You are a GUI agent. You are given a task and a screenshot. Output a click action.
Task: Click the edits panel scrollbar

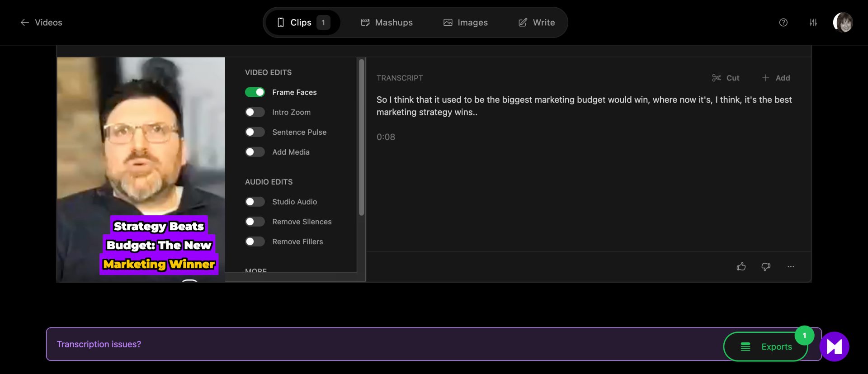(361, 137)
